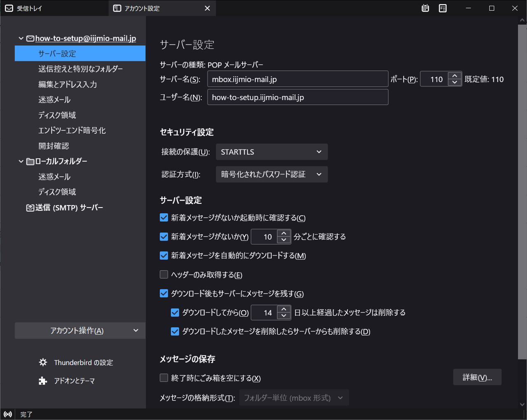Disable 新着メッセージを自動的にダウンロードする
This screenshot has height=420, width=527.
164,255
